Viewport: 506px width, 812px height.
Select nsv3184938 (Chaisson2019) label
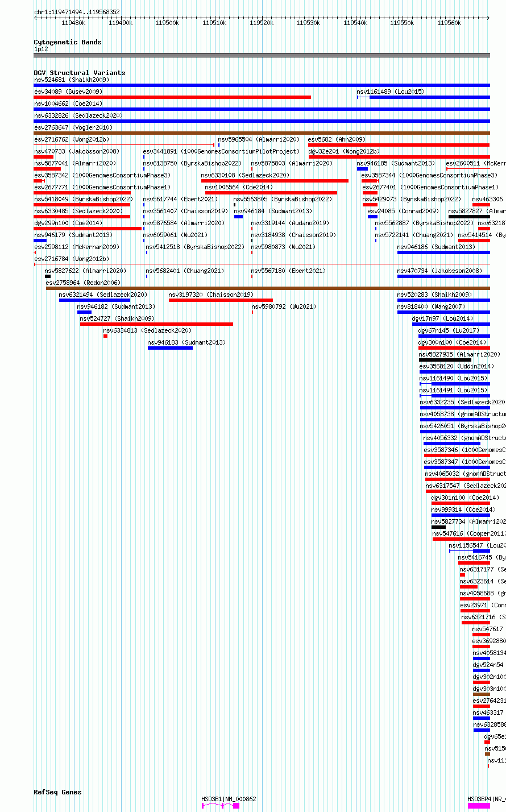pos(293,235)
